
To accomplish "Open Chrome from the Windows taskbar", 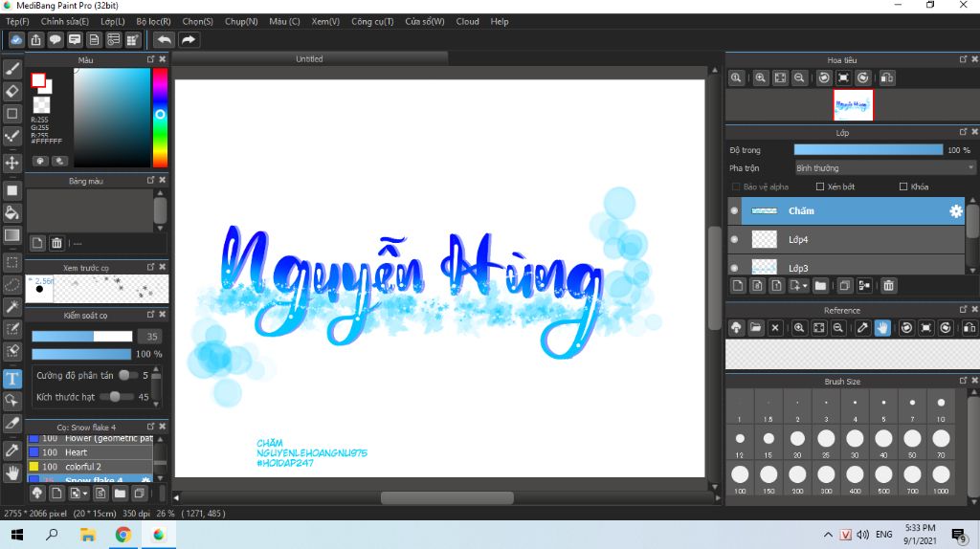I will (123, 535).
